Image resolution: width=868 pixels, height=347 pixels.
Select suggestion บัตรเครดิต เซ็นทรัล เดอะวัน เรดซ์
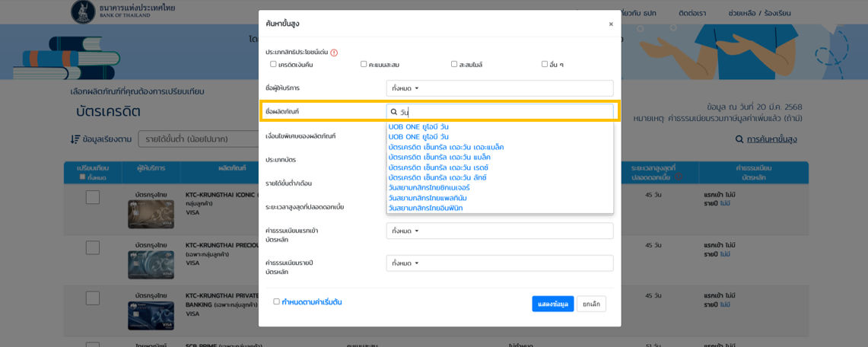point(438,167)
